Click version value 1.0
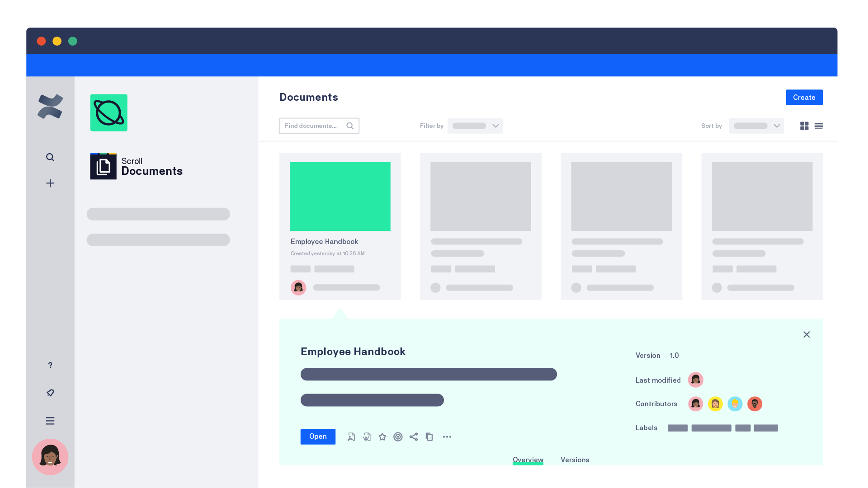The height and width of the screenshot is (488, 868). (x=675, y=356)
